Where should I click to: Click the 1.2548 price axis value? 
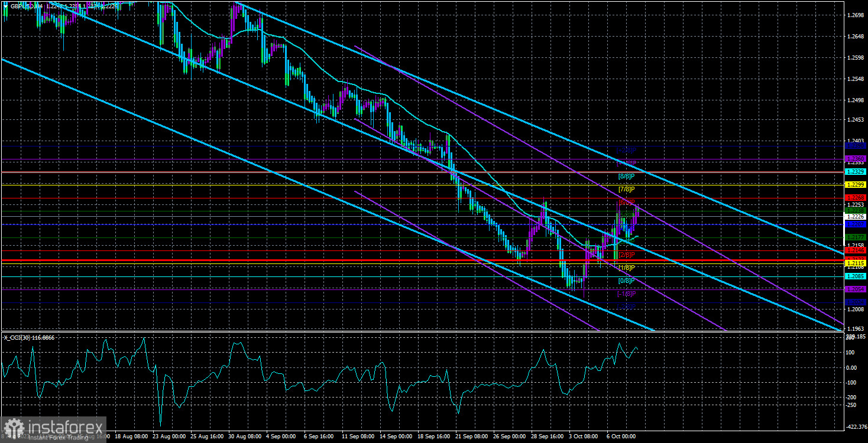(856, 79)
